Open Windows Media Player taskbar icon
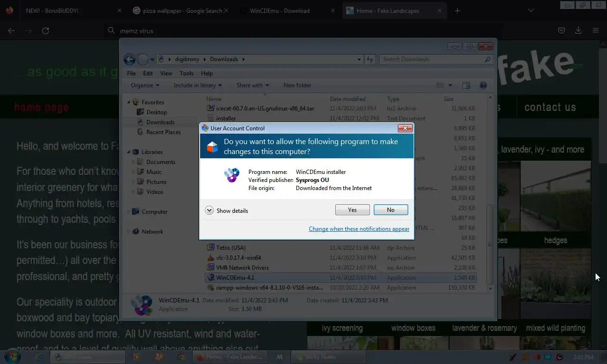607x364 pixels. pos(137,357)
